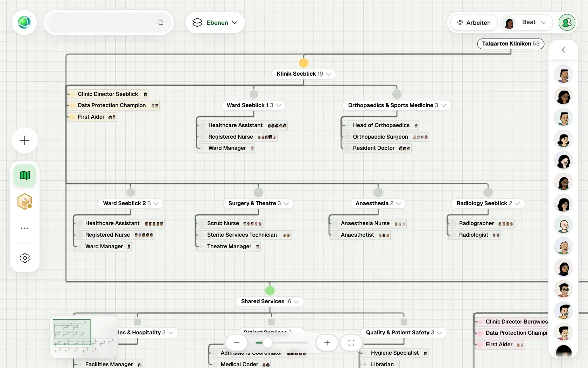
Task: Click the yellow Klinik Seeblick node circle
Action: [x=304, y=63]
